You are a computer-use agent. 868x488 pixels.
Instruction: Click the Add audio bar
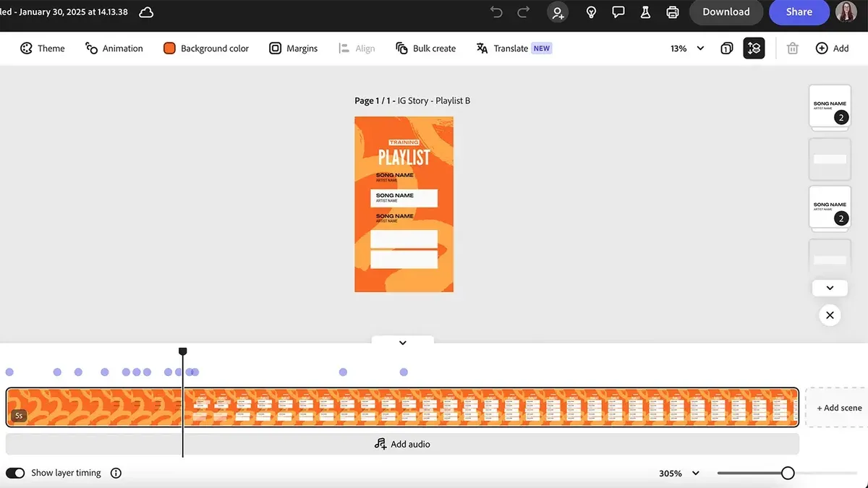click(x=403, y=444)
